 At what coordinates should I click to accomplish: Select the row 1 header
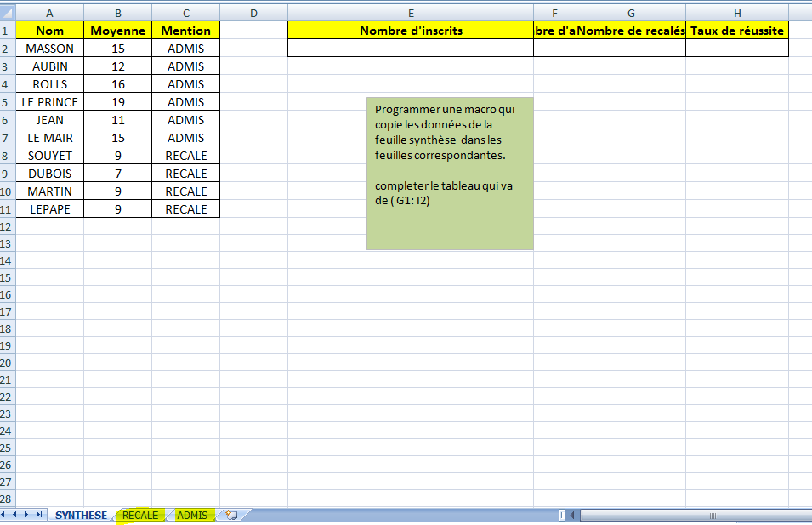[8, 31]
